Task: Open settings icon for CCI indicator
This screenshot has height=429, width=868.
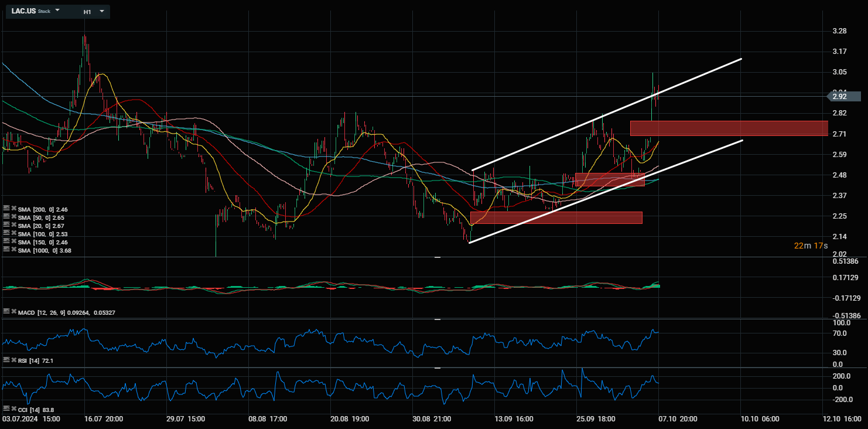Action: [6, 408]
